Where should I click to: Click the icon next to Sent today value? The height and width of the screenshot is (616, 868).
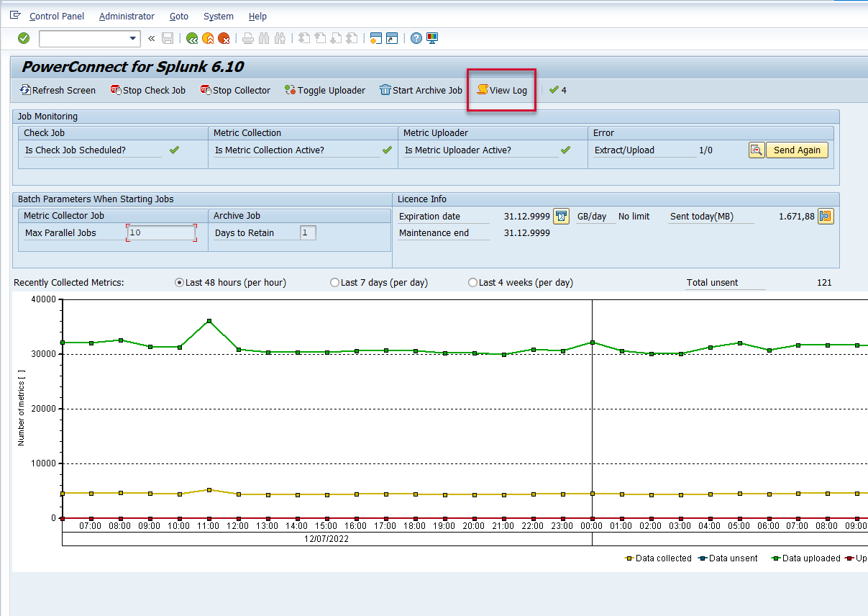826,216
